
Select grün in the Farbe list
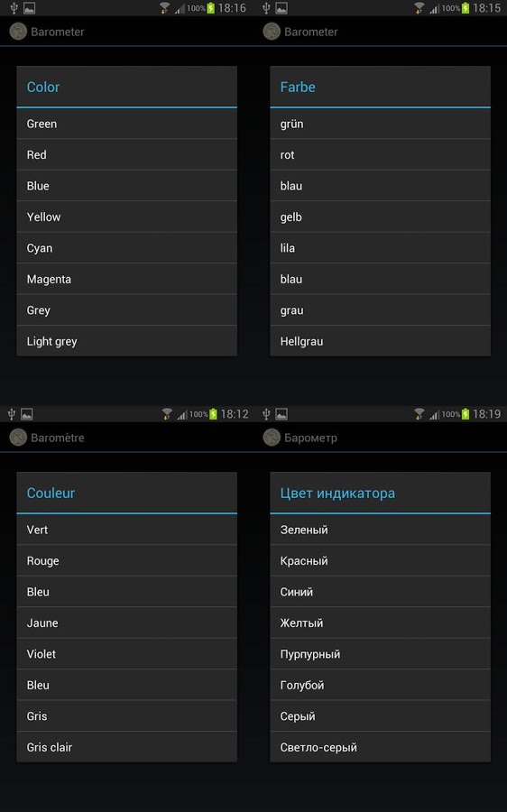pyautogui.click(x=380, y=124)
